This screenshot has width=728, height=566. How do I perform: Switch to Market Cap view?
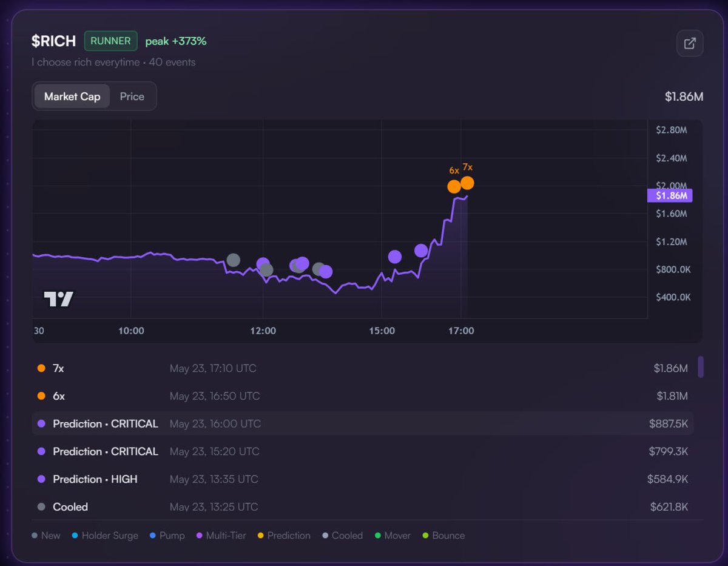pyautogui.click(x=72, y=96)
